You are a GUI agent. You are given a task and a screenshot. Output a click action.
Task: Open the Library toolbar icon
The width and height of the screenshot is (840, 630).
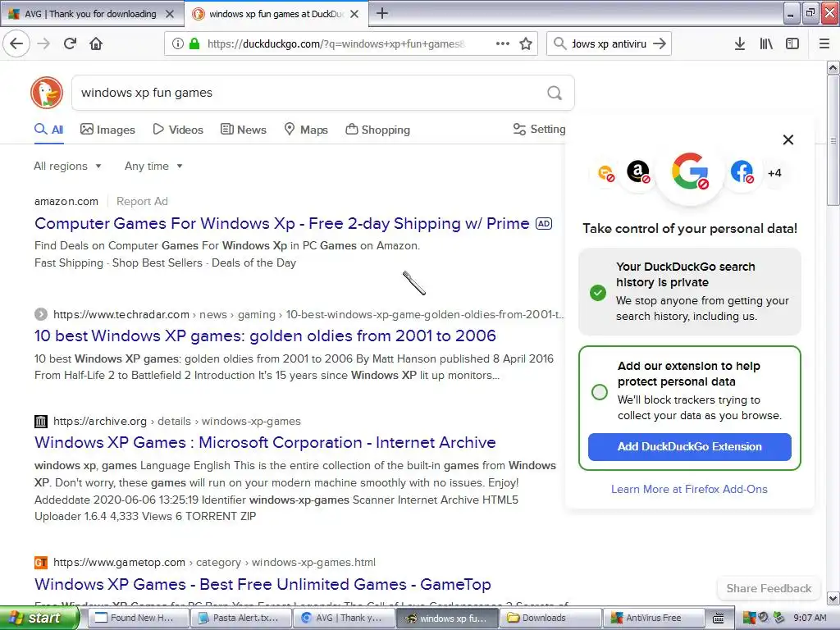[766, 43]
